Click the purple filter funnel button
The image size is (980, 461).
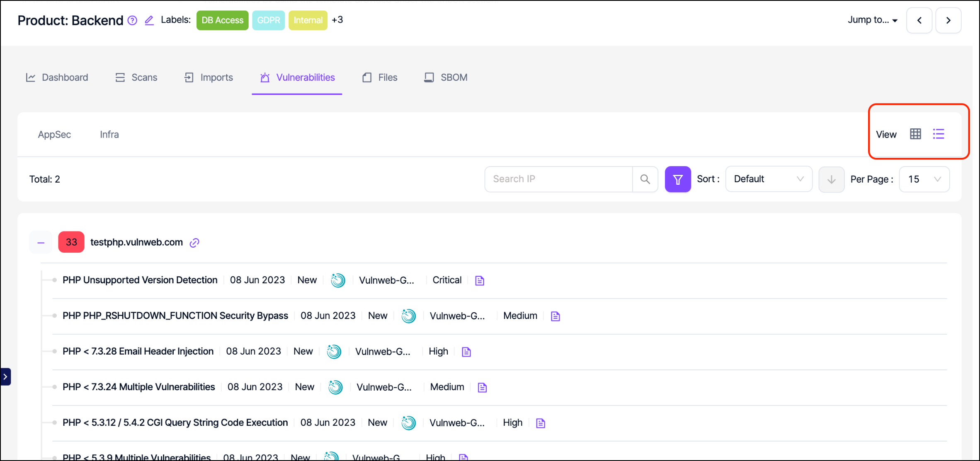(x=677, y=179)
